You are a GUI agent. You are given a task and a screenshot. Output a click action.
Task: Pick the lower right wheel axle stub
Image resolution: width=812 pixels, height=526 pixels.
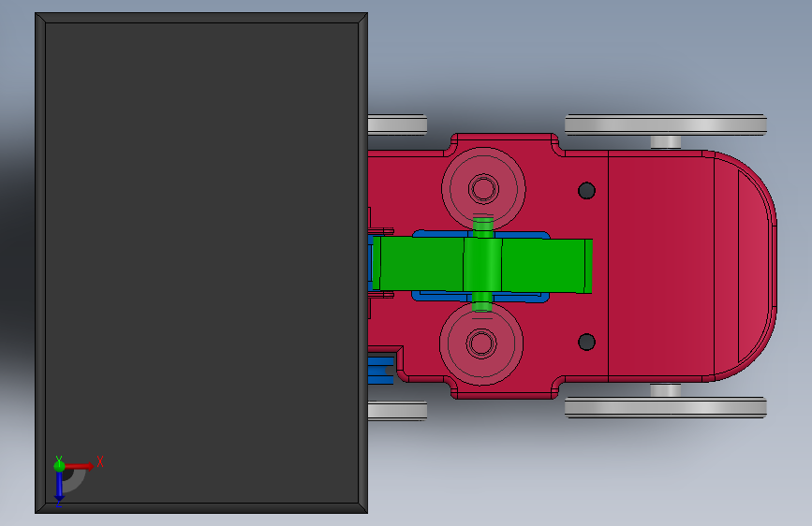(666, 390)
